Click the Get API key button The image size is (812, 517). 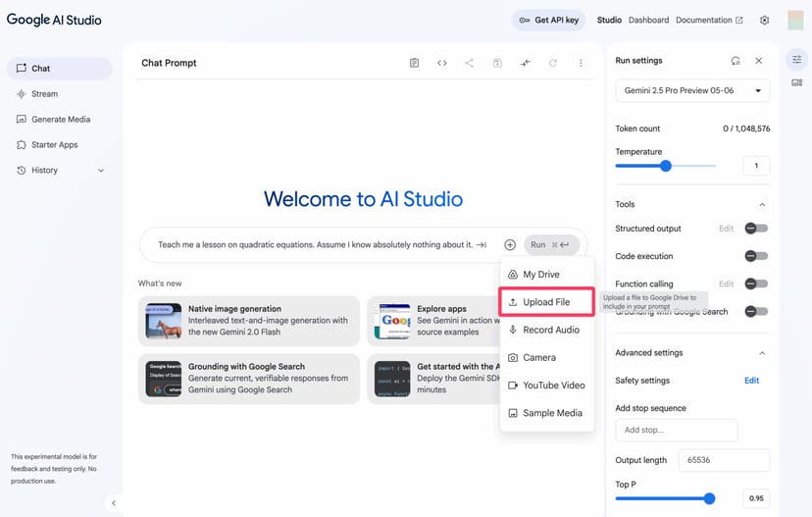click(549, 20)
